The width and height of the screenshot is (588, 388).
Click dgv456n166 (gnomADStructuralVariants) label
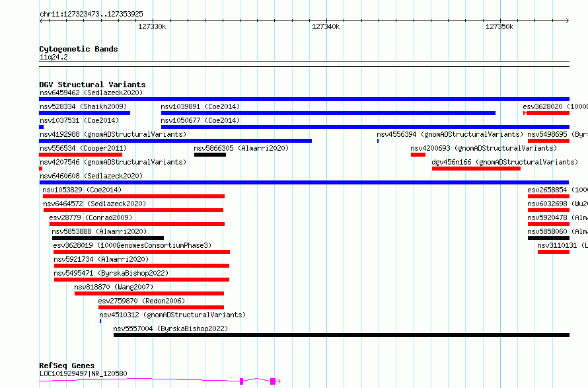coord(505,162)
